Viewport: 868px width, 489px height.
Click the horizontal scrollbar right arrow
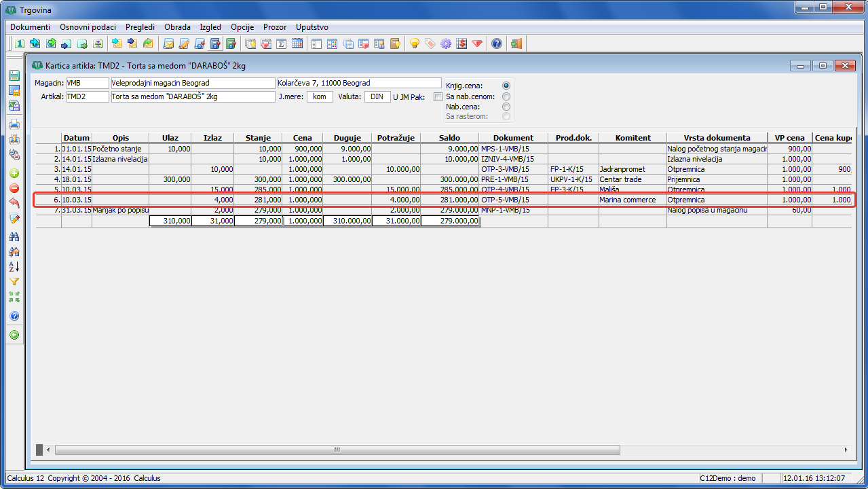(845, 450)
